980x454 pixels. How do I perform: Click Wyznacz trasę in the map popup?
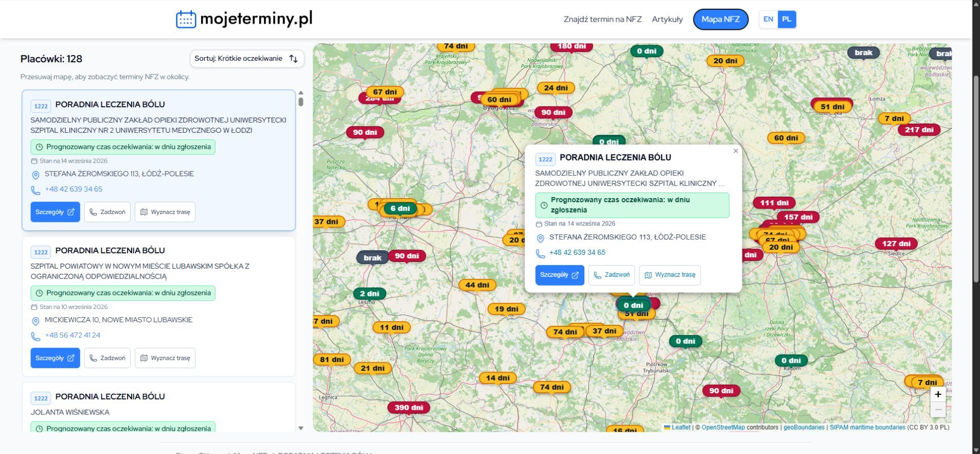click(x=670, y=275)
